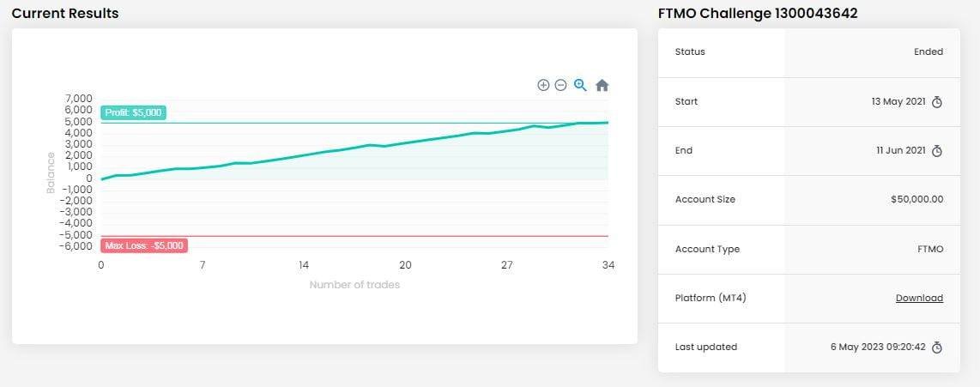980x387 pixels.
Task: Download the MT4 platform
Action: [x=919, y=299]
